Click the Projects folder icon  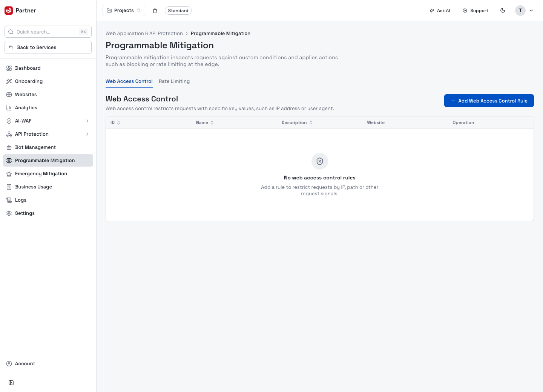pyautogui.click(x=109, y=11)
